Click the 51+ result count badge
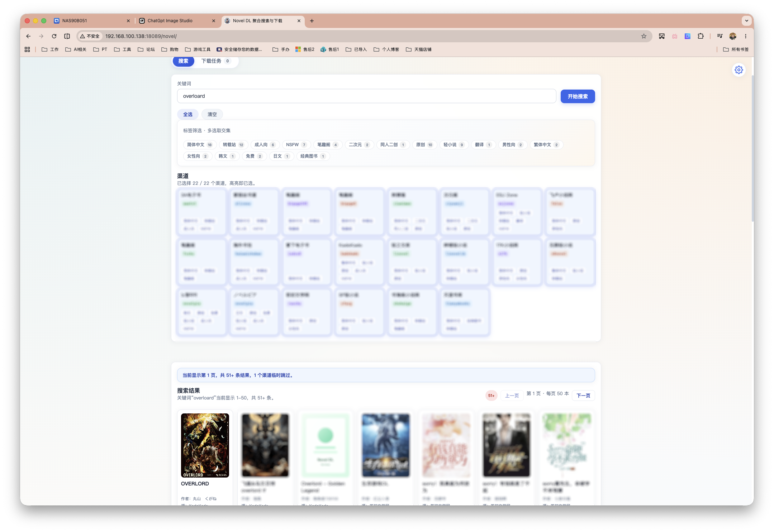This screenshot has height=532, width=774. tap(491, 396)
